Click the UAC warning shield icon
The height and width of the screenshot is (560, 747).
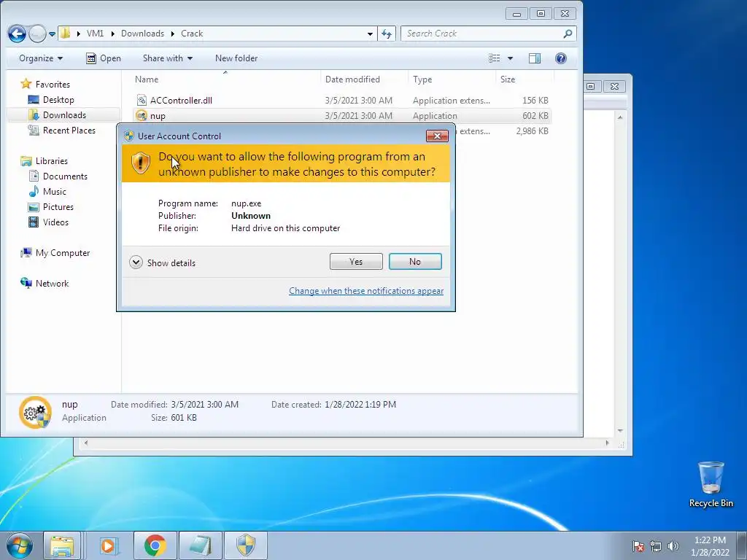point(141,163)
